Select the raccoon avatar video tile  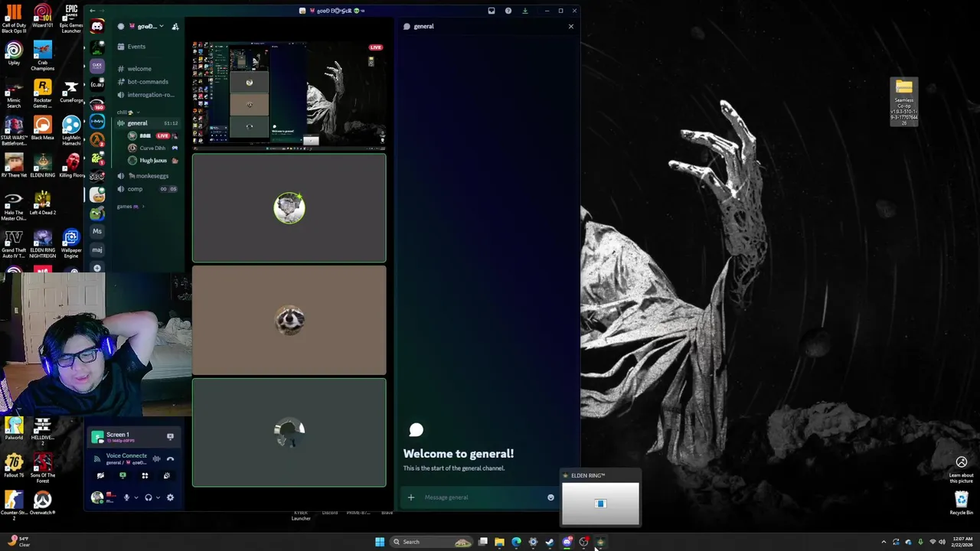click(x=289, y=321)
